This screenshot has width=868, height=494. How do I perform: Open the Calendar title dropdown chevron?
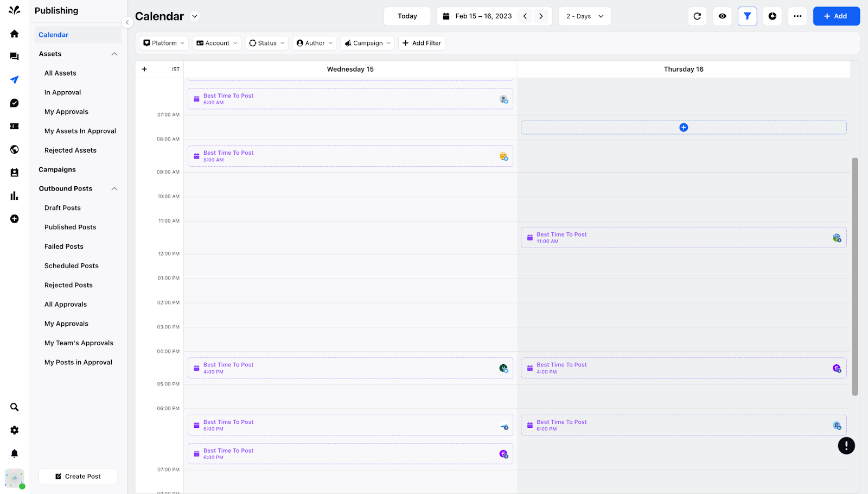(195, 16)
